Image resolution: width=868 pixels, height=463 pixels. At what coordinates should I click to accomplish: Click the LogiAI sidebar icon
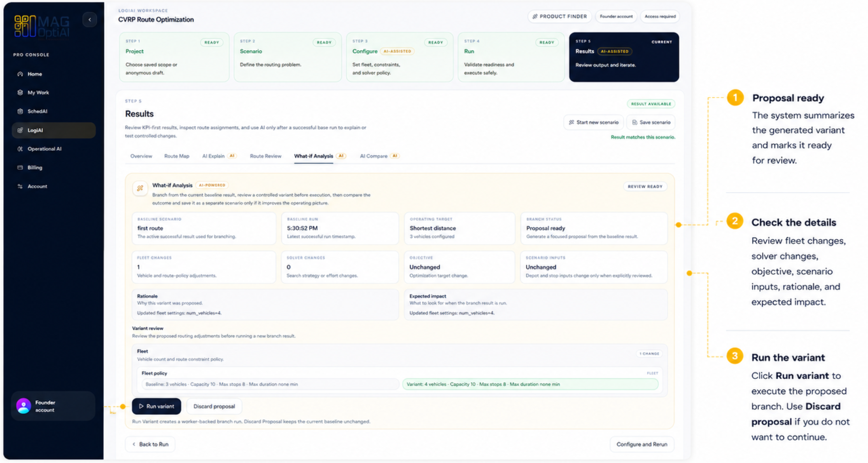tap(20, 130)
